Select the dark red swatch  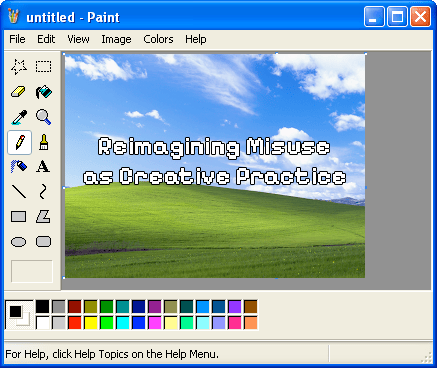coord(75,307)
